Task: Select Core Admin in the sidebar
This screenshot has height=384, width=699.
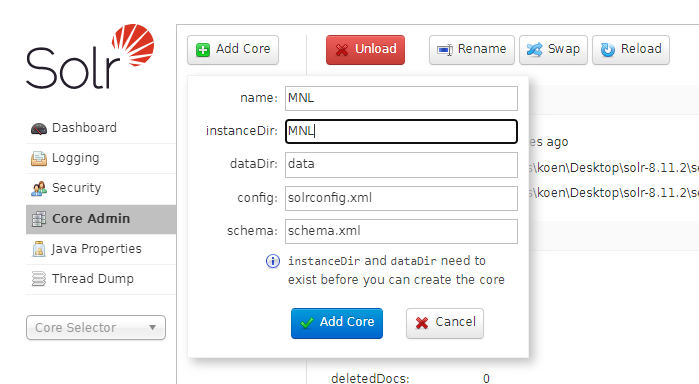Action: (101, 219)
